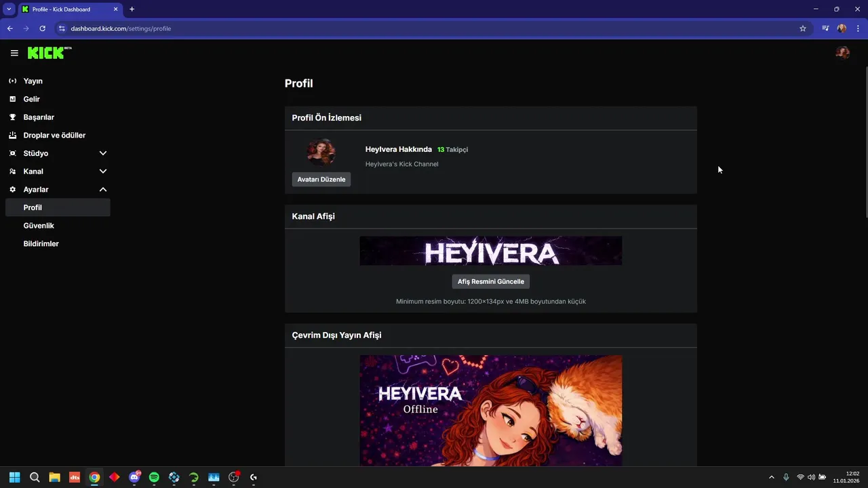Open Discord from the taskbar

[134, 477]
